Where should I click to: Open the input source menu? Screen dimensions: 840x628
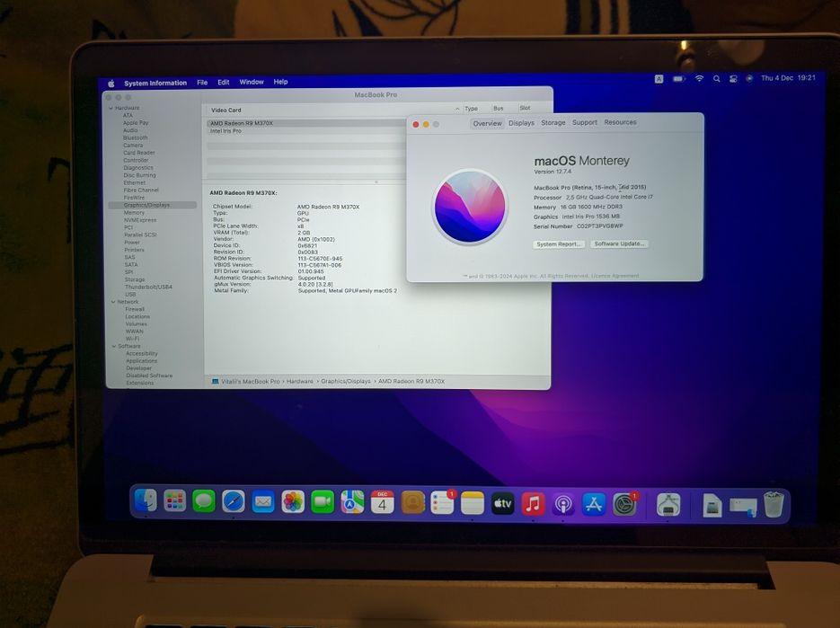[659, 79]
